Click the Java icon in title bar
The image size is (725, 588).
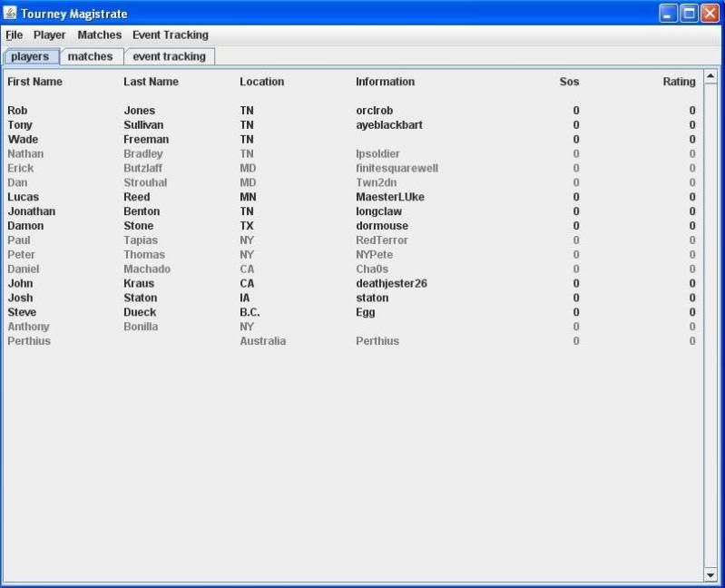coord(11,14)
